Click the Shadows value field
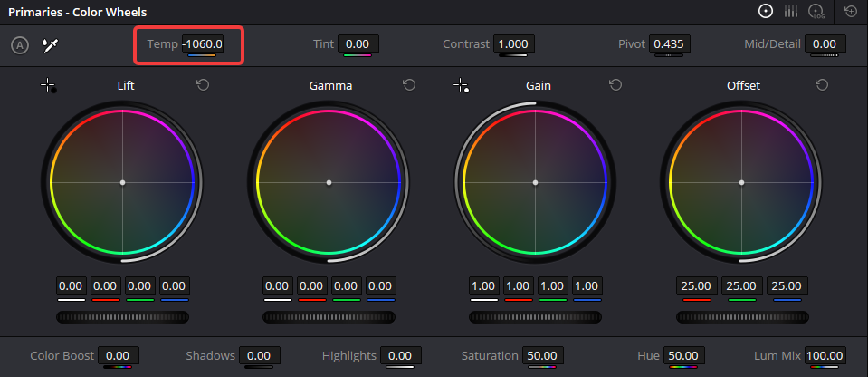868x377 pixels. [259, 355]
